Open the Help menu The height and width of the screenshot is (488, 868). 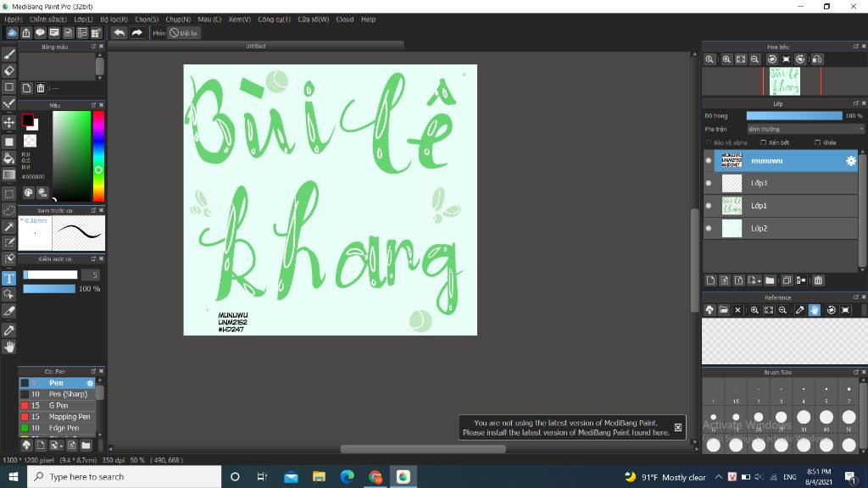click(x=368, y=19)
